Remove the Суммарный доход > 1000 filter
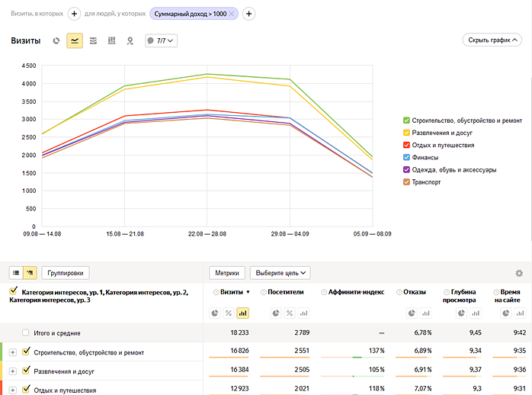This screenshot has width=532, height=395. [232, 14]
